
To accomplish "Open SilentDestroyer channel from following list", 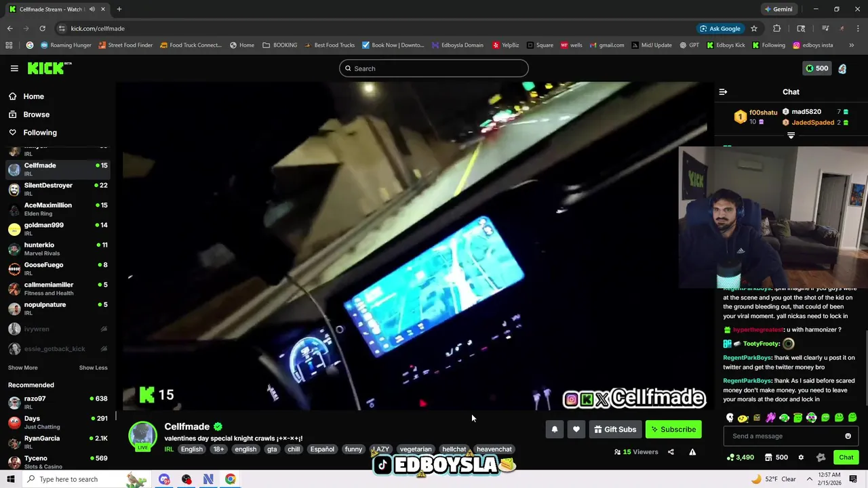I will point(58,189).
